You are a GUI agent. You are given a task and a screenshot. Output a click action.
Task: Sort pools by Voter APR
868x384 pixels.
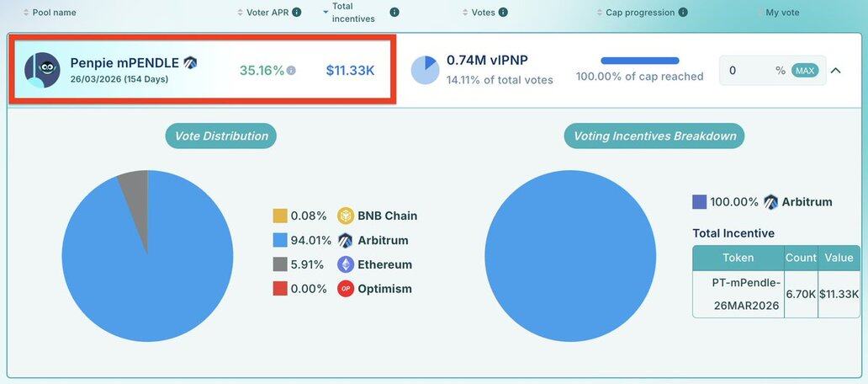click(x=267, y=13)
